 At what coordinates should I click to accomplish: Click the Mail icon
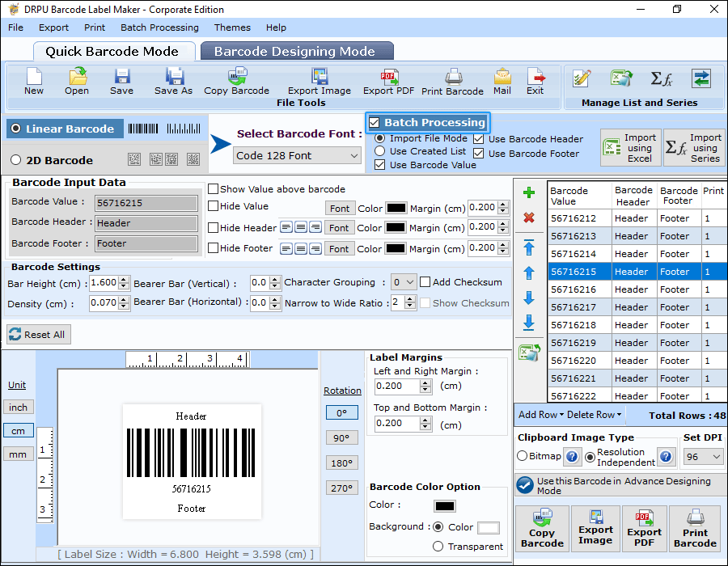pos(502,82)
